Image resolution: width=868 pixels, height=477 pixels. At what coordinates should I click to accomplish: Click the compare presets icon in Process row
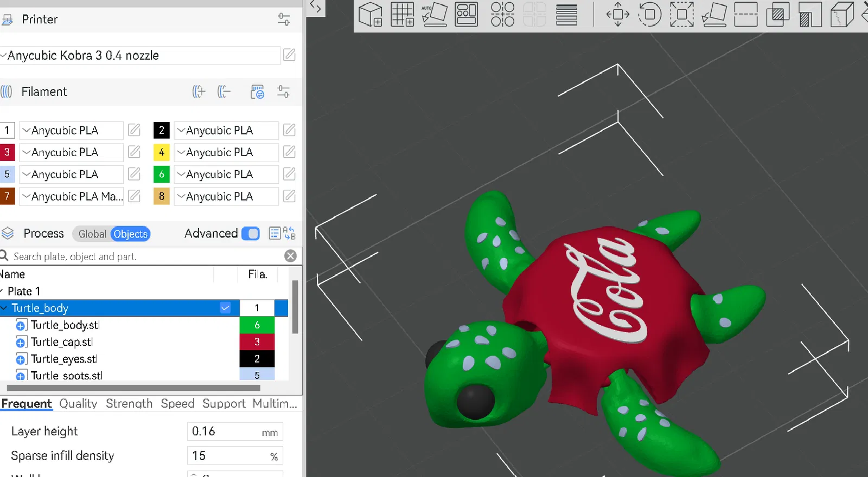click(290, 234)
